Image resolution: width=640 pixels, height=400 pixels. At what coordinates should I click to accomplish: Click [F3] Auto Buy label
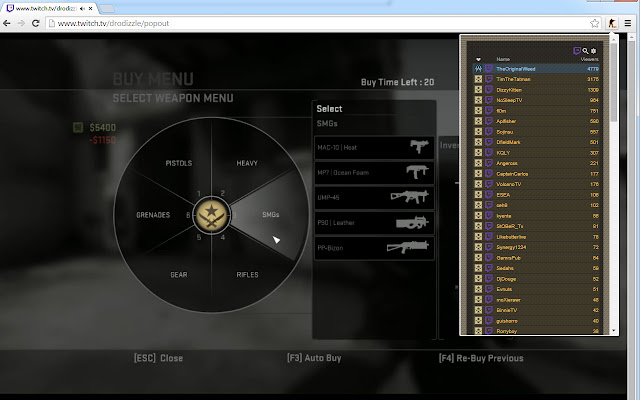[314, 358]
